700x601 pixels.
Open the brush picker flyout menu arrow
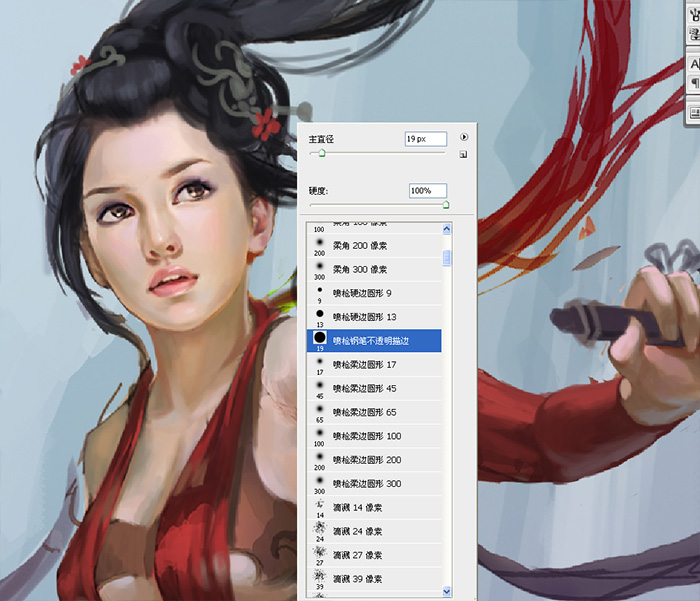(x=464, y=137)
